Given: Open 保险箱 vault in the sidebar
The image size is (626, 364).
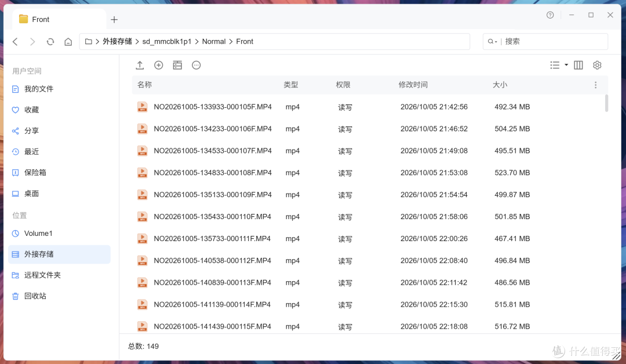Looking at the screenshot, I should point(59,172).
